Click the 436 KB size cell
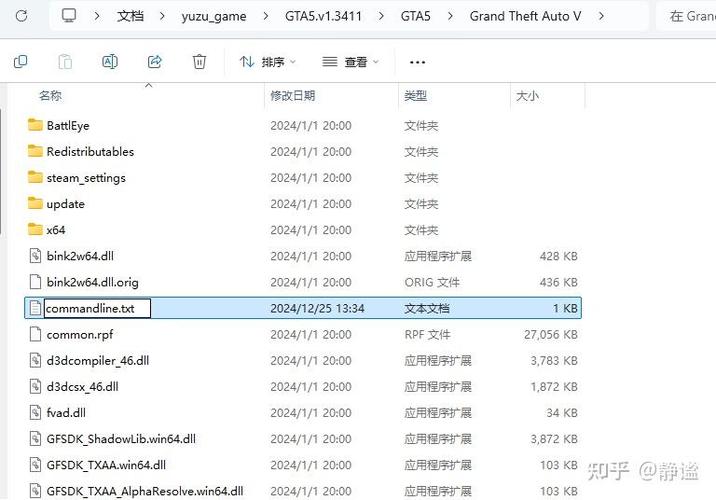 [559, 282]
